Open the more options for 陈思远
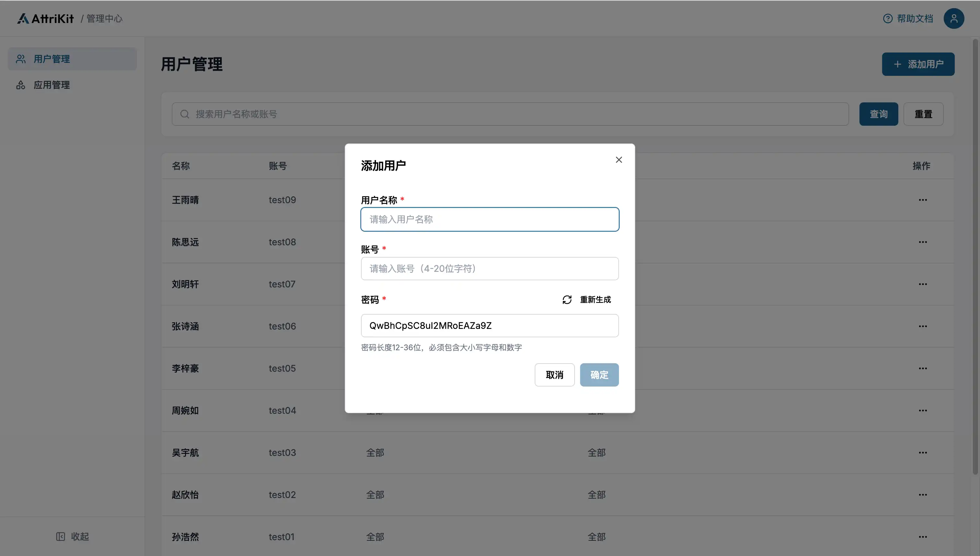 tap(923, 242)
